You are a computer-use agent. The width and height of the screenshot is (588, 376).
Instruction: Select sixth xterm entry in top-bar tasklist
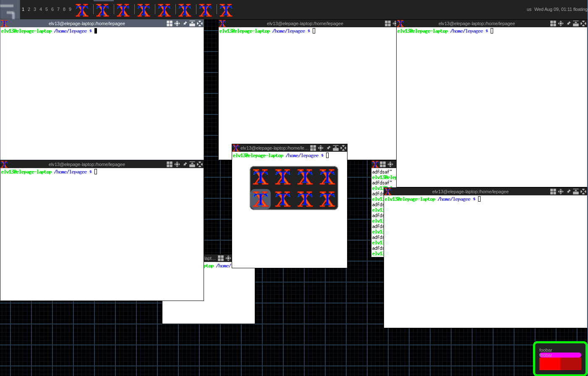185,10
